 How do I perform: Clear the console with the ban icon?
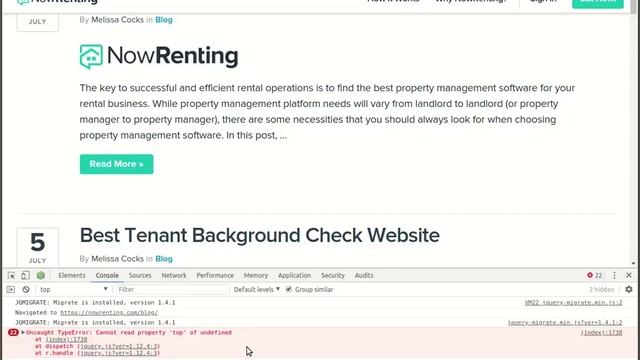pyautogui.click(x=26, y=289)
